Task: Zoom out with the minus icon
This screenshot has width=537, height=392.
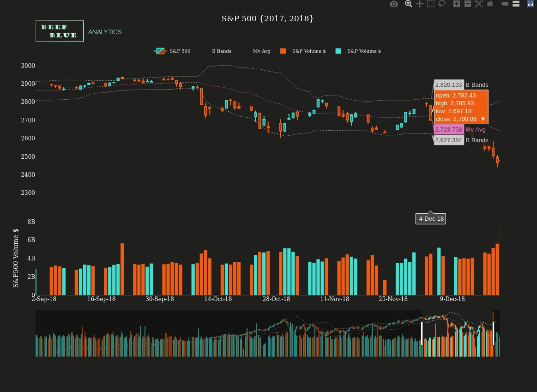Action: pos(467,4)
